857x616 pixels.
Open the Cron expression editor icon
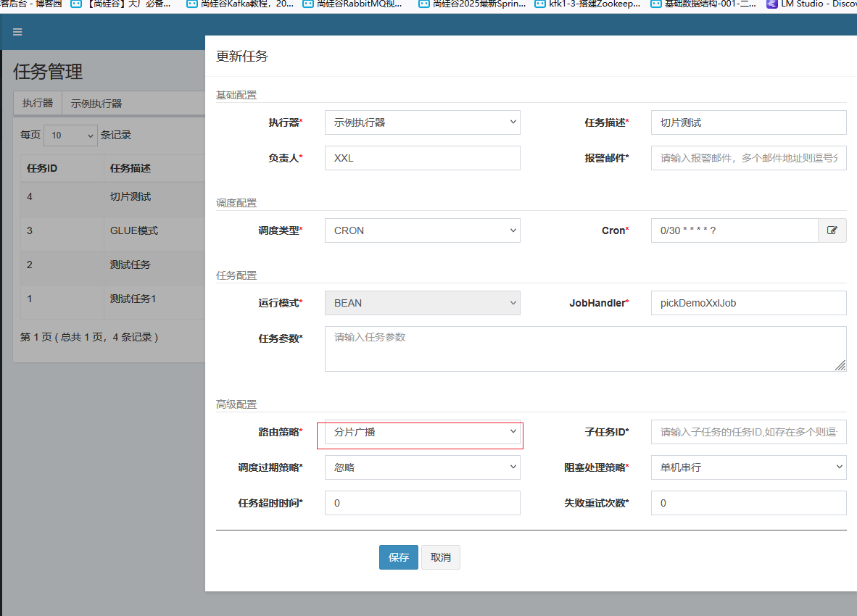tap(832, 230)
